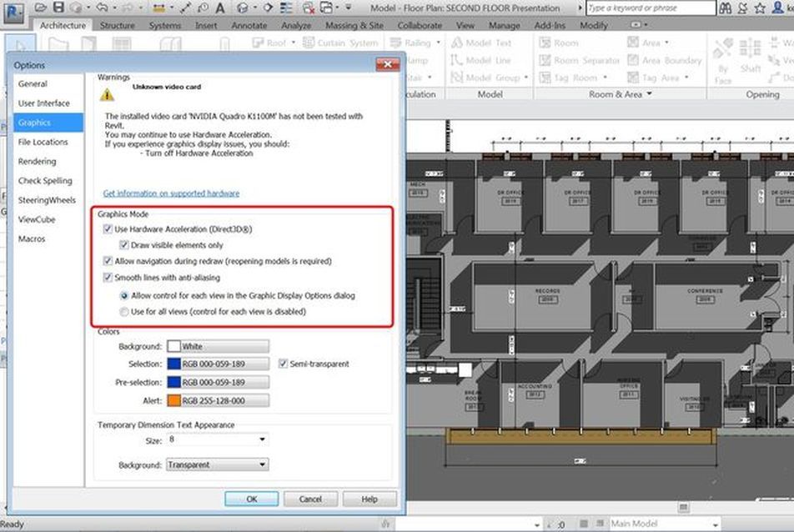Select Rendering in Options sidebar
The width and height of the screenshot is (794, 532).
(x=48, y=162)
